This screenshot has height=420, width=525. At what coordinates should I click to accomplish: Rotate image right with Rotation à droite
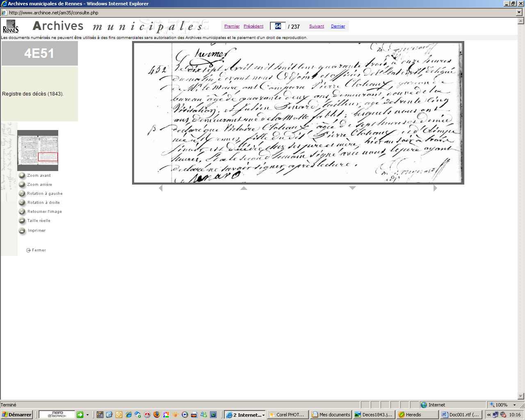tap(22, 203)
